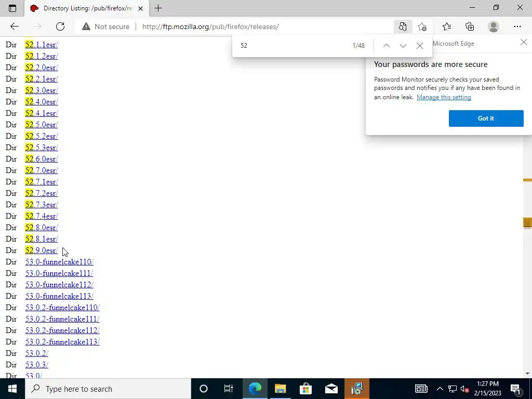This screenshot has width=532, height=399.
Task: Click the find text field containing 52
Action: click(292, 46)
